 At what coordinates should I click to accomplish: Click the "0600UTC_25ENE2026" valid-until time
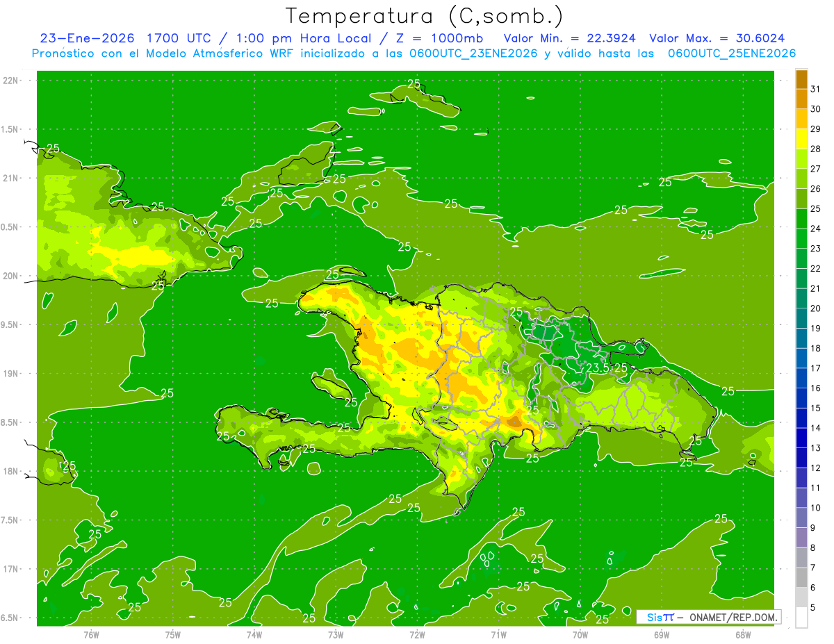pyautogui.click(x=732, y=53)
